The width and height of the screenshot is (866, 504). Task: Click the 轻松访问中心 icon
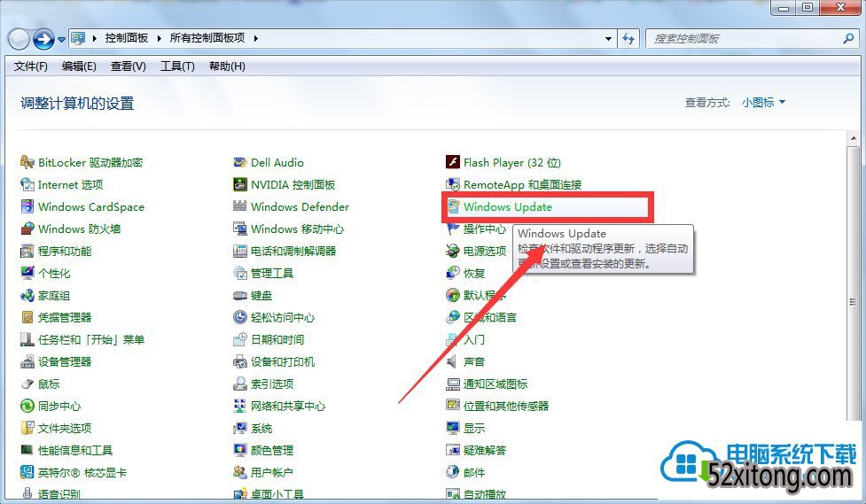click(x=239, y=317)
